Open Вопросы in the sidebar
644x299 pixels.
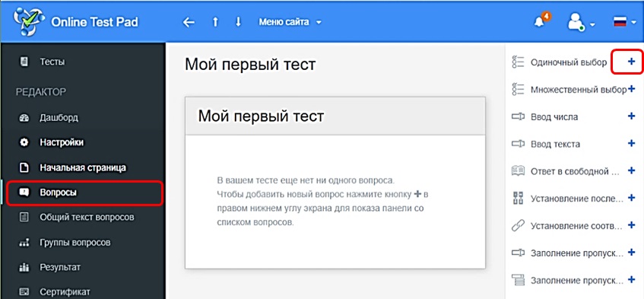coord(84,192)
